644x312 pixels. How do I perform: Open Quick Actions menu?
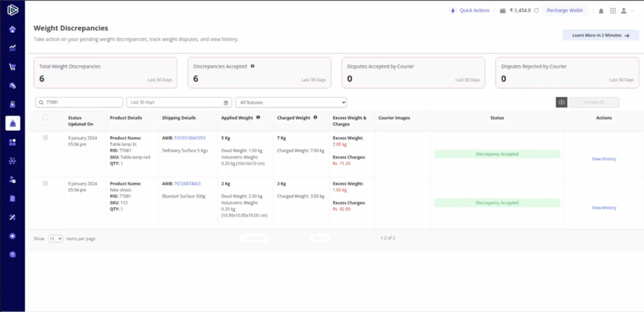[x=470, y=11]
